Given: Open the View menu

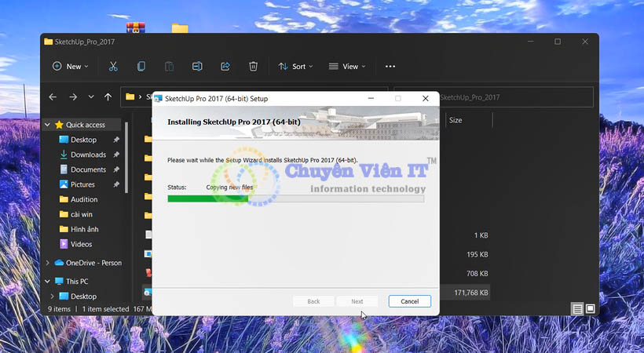Looking at the screenshot, I should pos(346,67).
